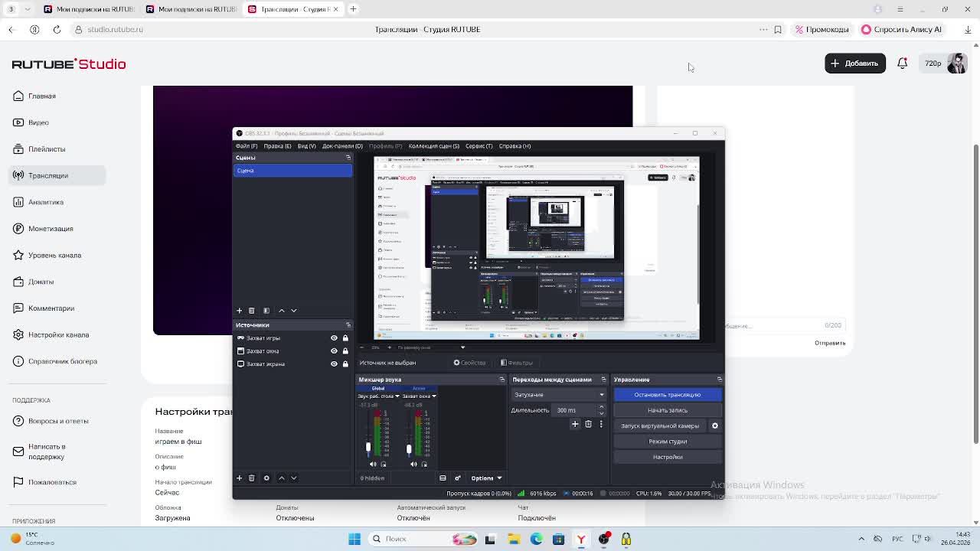
Task: Add a scene transition with plus icon
Action: point(575,424)
